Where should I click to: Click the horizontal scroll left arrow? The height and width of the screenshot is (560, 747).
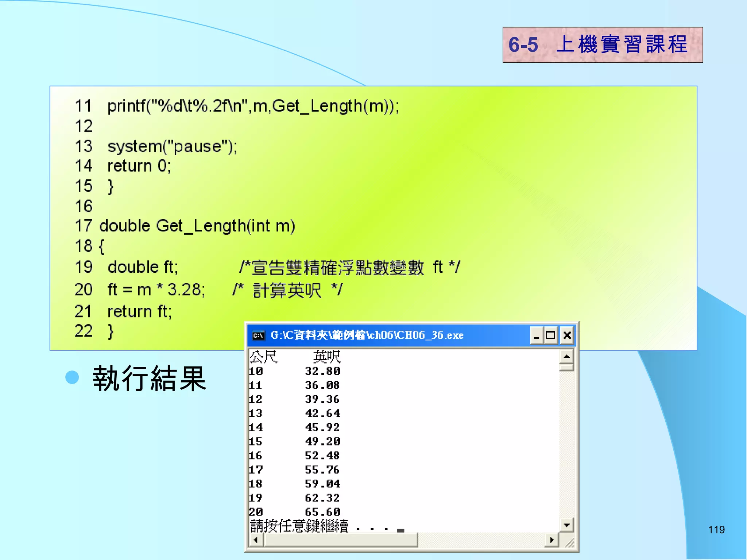pyautogui.click(x=256, y=540)
